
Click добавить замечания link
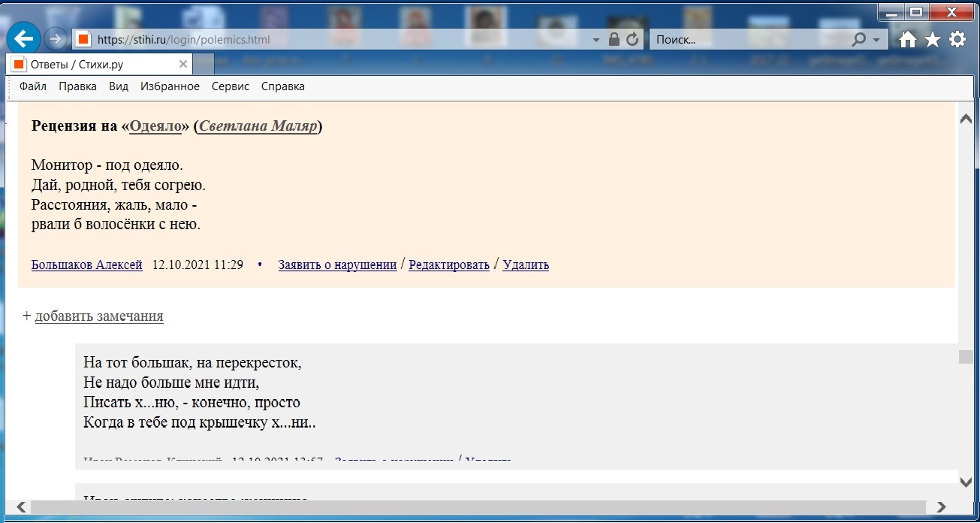(98, 316)
